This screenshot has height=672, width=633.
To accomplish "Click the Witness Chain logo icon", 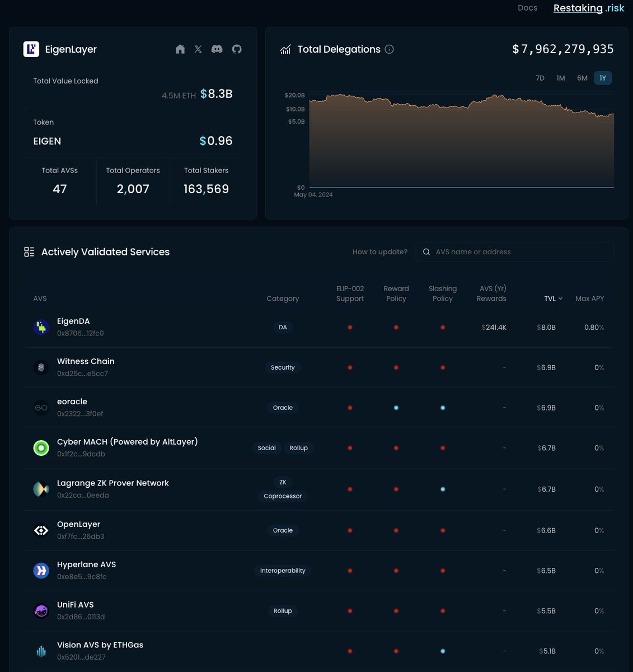I will click(x=41, y=367).
